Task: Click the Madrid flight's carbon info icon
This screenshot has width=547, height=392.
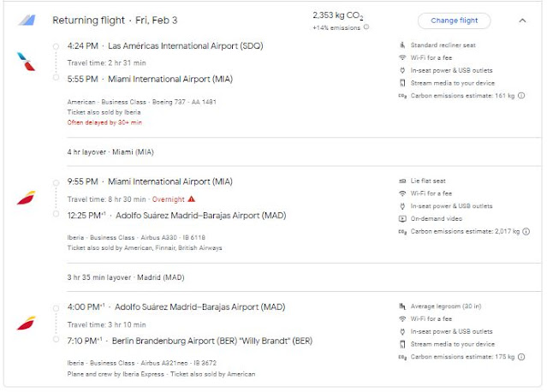Action: pos(526,231)
